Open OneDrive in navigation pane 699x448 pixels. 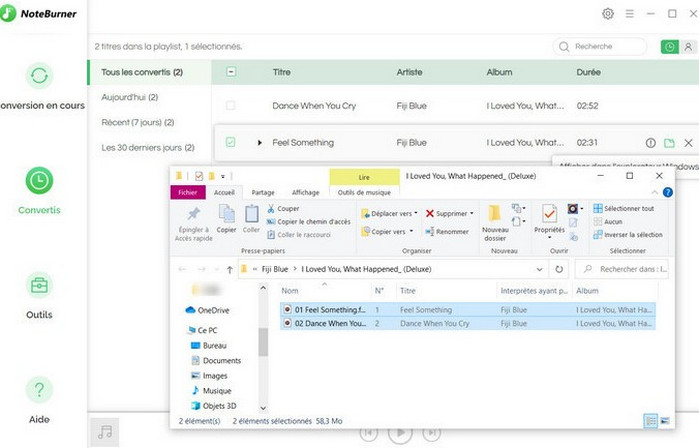point(207,310)
